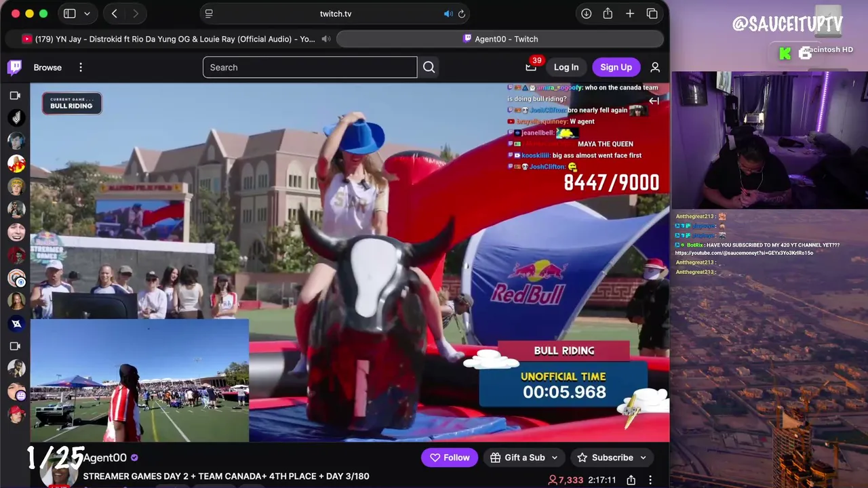Open the sidebar channel avatar with red cap
This screenshot has height=488, width=868.
16,414
